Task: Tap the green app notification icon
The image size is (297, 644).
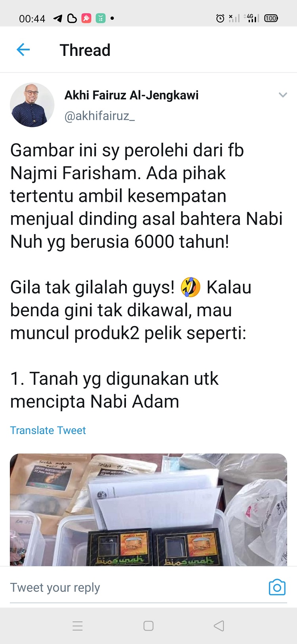Action: coord(101,18)
